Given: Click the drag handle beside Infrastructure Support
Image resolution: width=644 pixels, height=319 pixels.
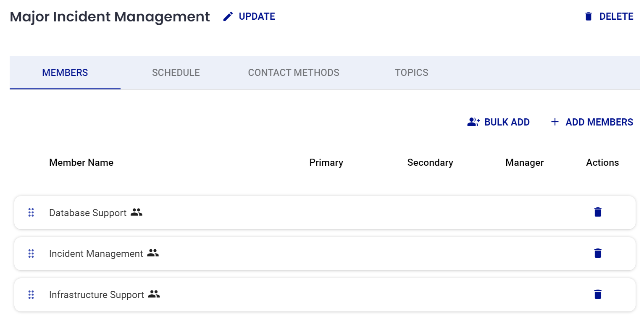Looking at the screenshot, I should 31,295.
